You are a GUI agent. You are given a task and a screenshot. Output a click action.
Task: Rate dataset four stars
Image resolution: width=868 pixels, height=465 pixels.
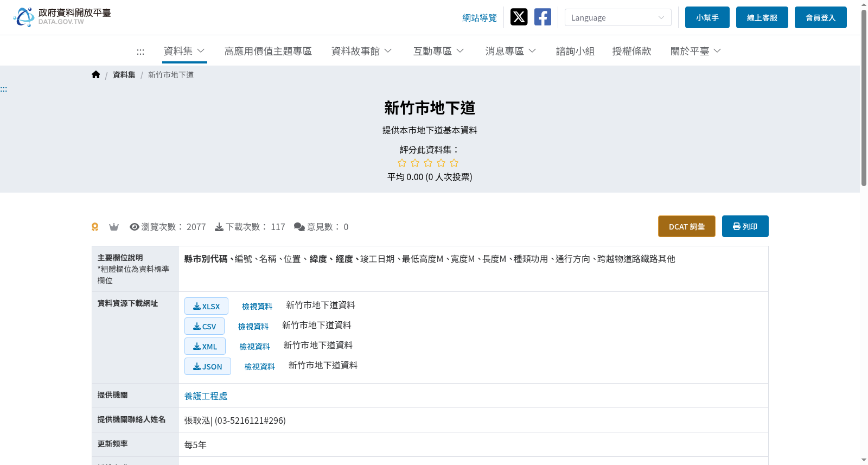pyautogui.click(x=441, y=163)
